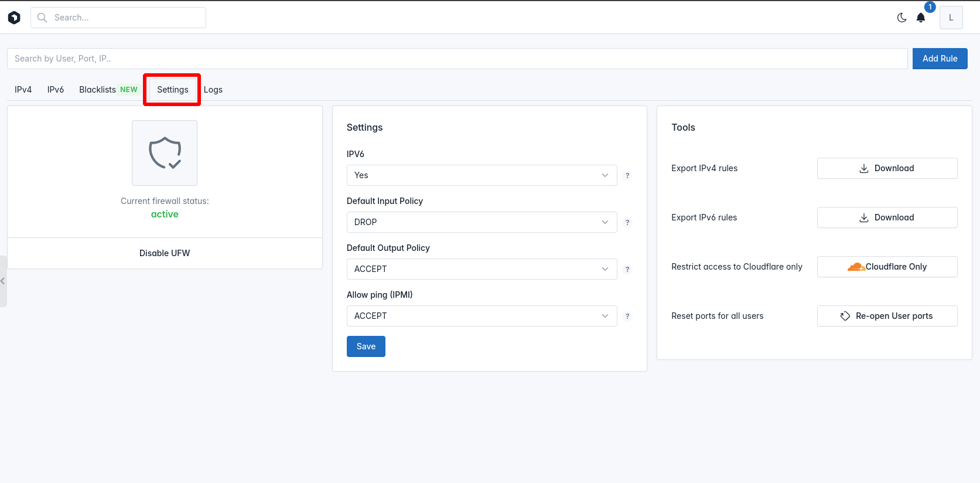Focus the top Search field
Viewport: 980px width, 483px height.
click(118, 18)
